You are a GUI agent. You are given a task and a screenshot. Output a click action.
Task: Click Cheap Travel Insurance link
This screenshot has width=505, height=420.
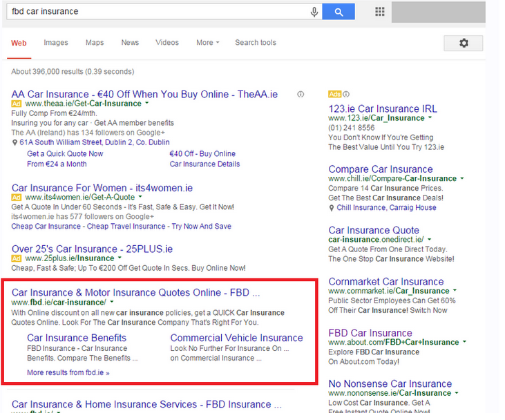pos(126,227)
